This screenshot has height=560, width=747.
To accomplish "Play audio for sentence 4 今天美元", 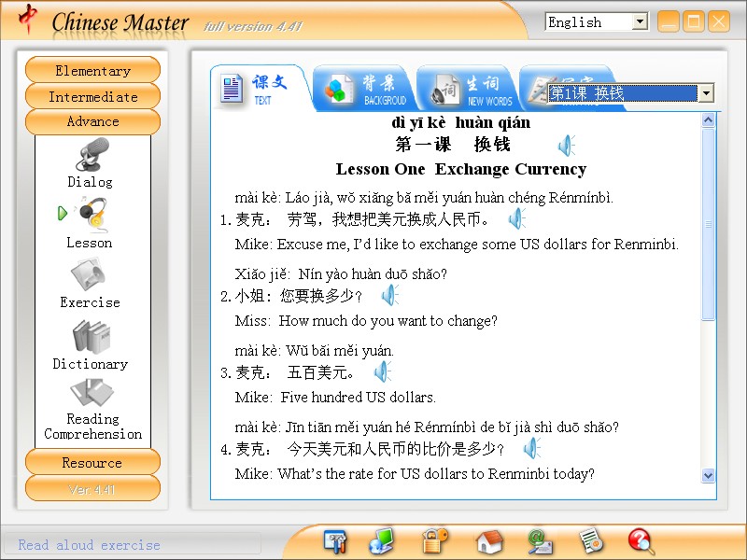I will pyautogui.click(x=532, y=449).
